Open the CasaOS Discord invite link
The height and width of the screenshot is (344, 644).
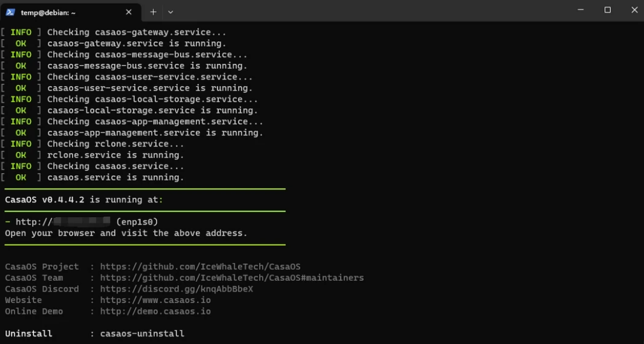tap(176, 289)
